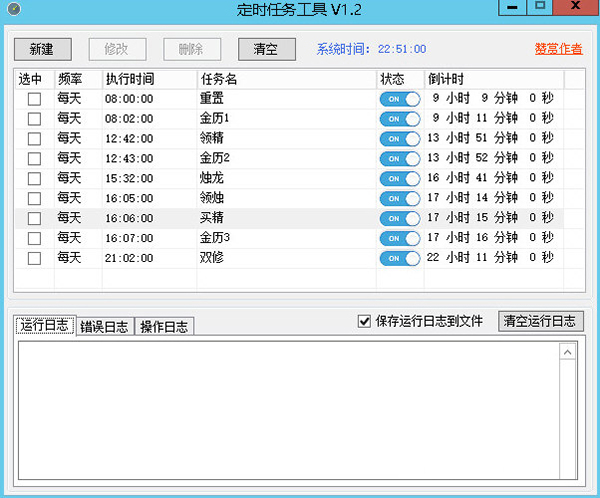Click the 倒计时 column header

click(x=494, y=79)
